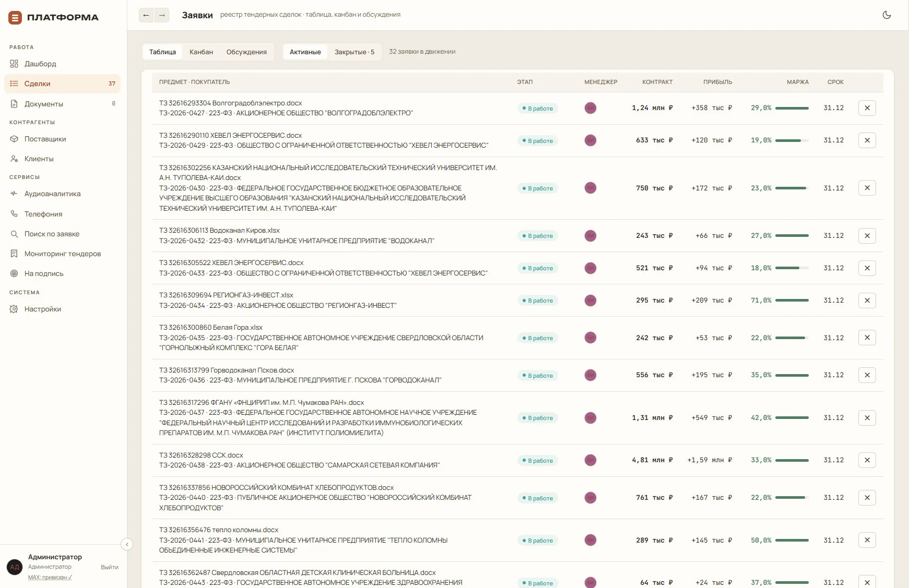Click В работе status of Белая Гора row
This screenshot has height=588, width=909.
pos(538,338)
